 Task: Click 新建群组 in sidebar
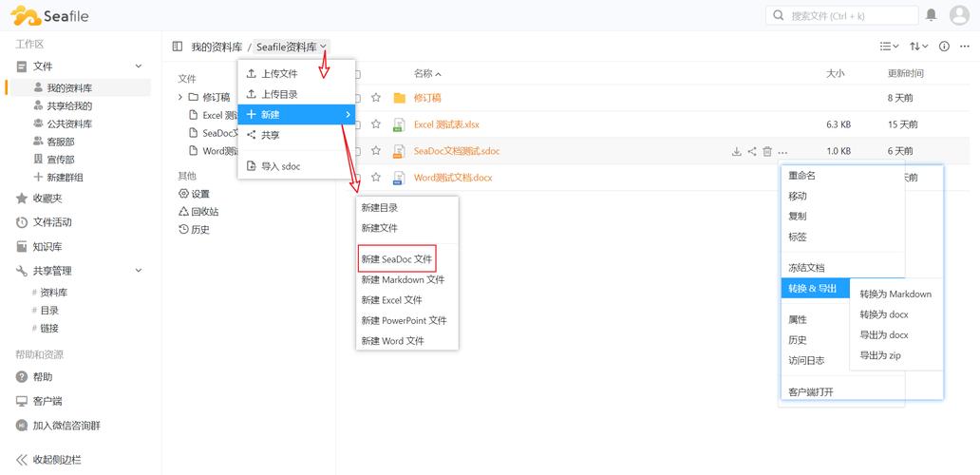pyautogui.click(x=59, y=178)
